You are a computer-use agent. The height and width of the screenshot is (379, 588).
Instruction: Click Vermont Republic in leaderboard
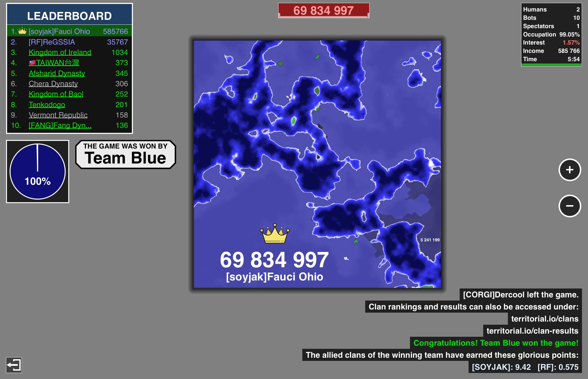(x=58, y=115)
